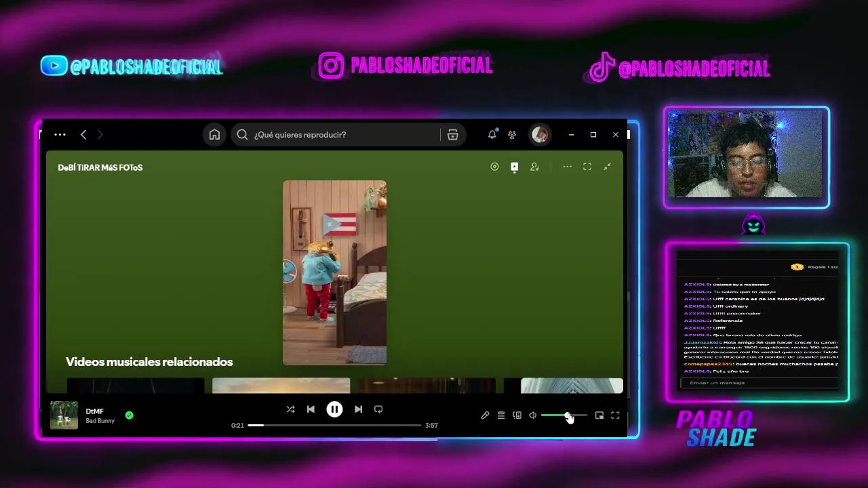Viewport: 868px width, 488px height.
Task: Collapse the video view with the inward arrows
Action: click(607, 167)
